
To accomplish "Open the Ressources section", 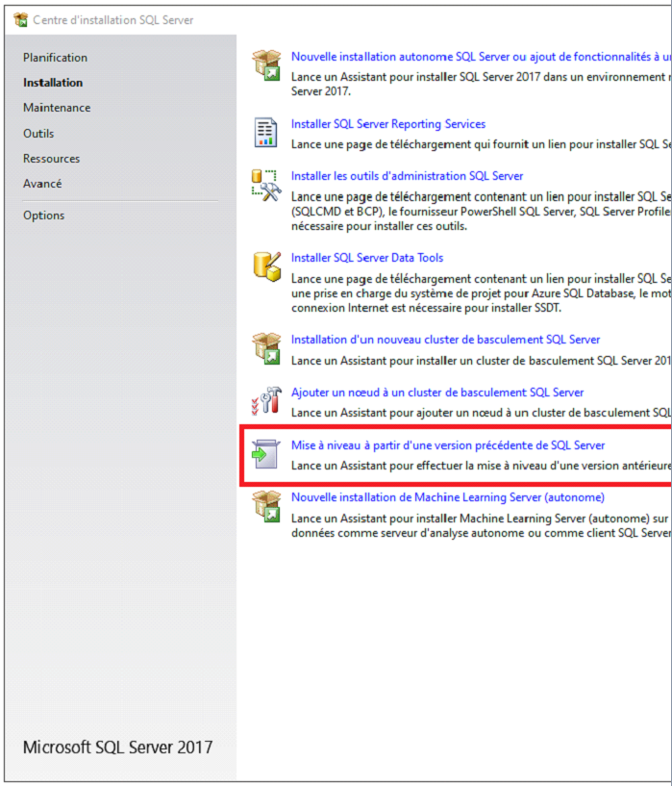I will pos(51,159).
